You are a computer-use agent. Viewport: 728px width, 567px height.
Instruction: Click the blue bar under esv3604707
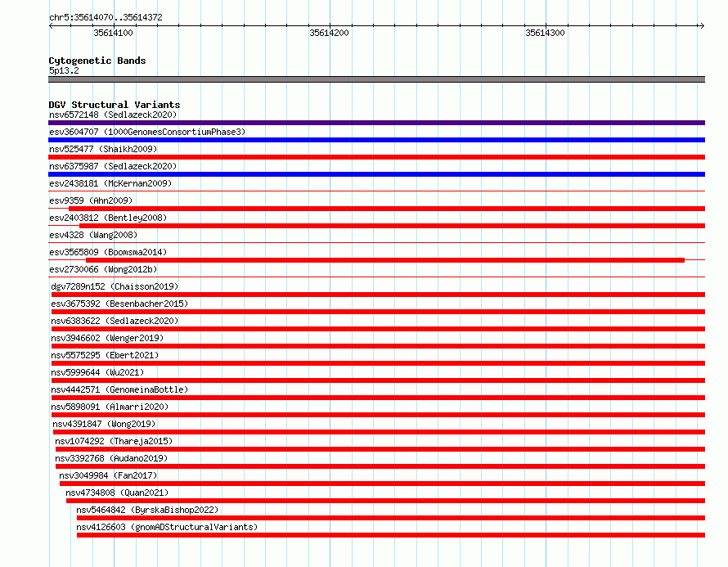[376, 140]
